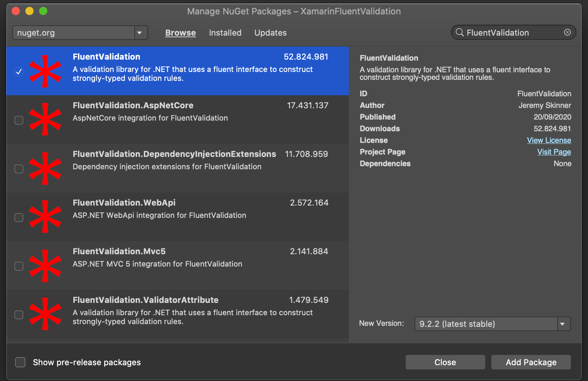Select the FluentValidation.WebApi package title
588x381 pixels.
(x=124, y=202)
